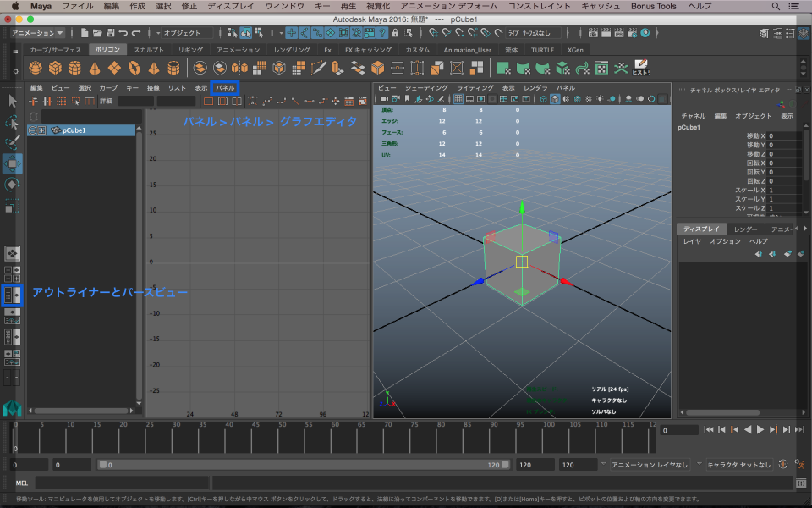Toggle the viewport grid display

pyautogui.click(x=458, y=99)
